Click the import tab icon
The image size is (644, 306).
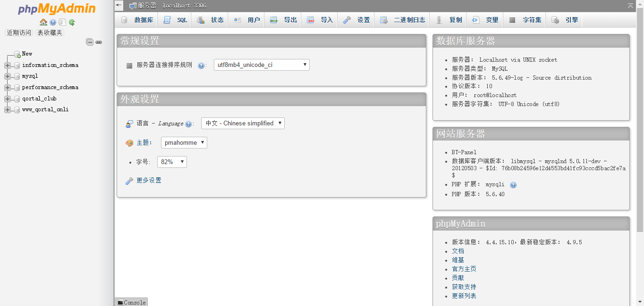coord(310,20)
